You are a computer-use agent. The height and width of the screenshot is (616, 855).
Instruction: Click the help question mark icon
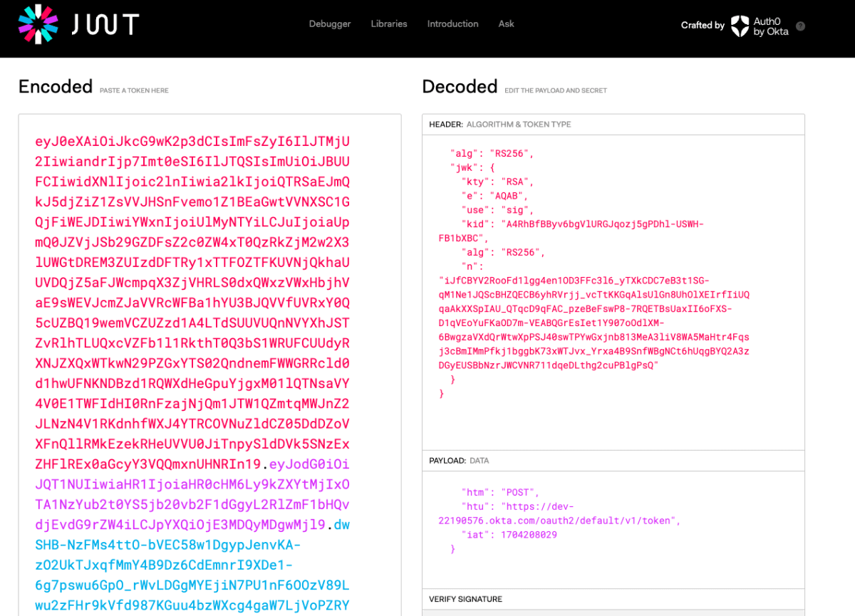tap(800, 26)
